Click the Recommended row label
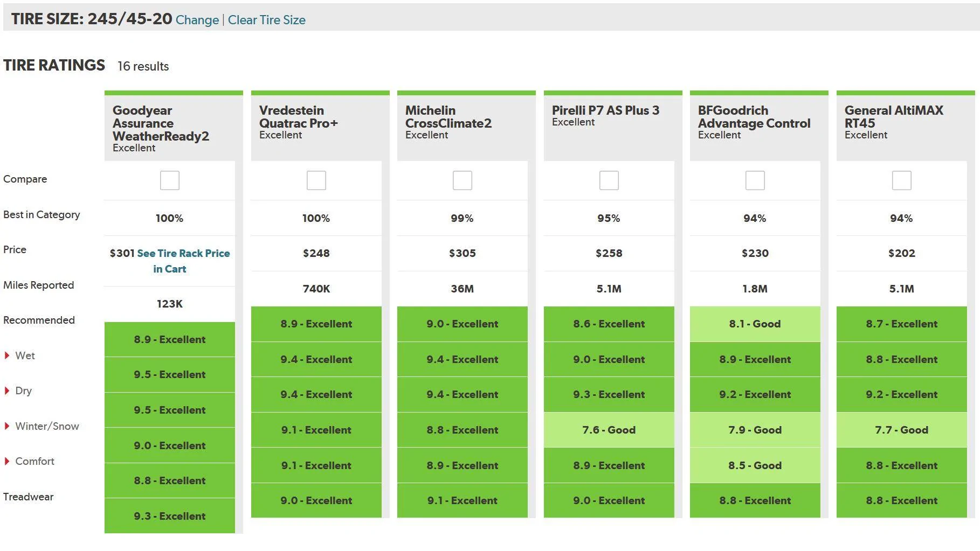 coord(39,320)
